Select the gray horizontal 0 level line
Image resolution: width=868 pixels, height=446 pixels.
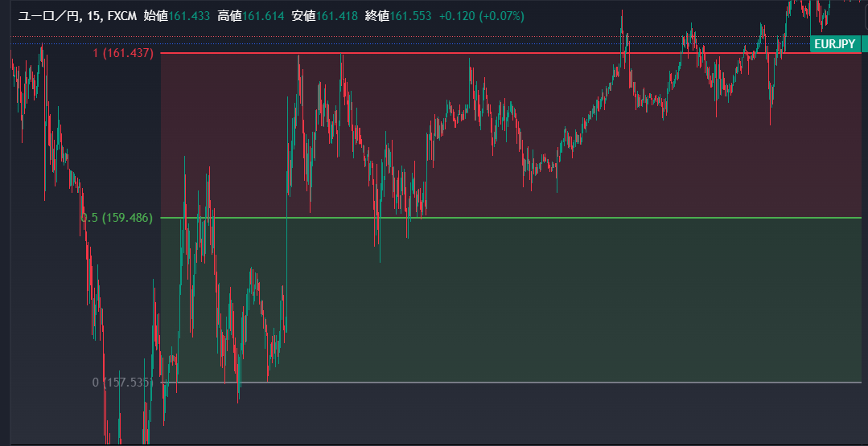pyautogui.click(x=563, y=383)
